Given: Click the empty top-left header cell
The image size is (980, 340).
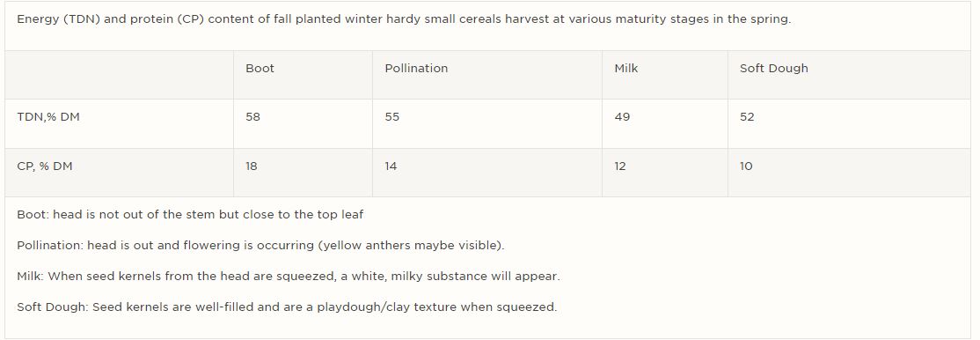Looking at the screenshot, I should coord(120,75).
